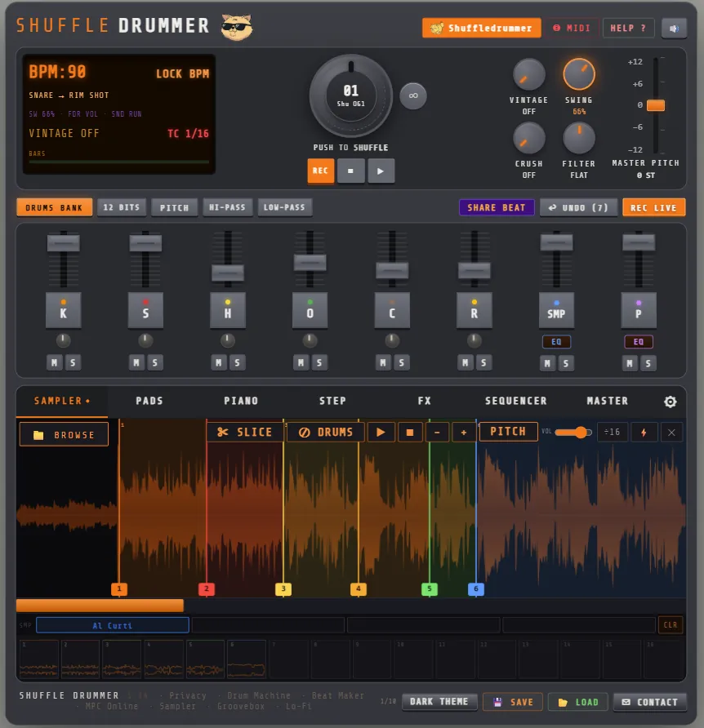The image size is (704, 728).
Task: Adjust the sampler VOL slider
Action: tap(573, 433)
